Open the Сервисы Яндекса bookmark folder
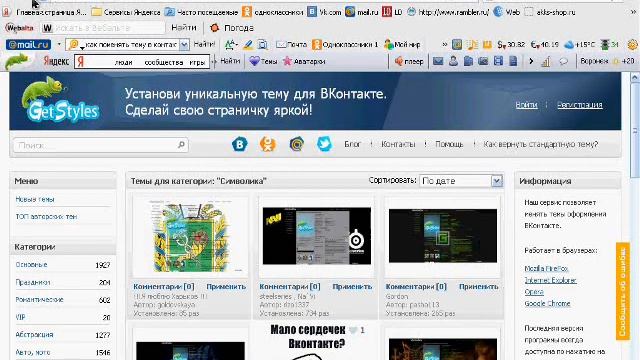The image size is (640, 360). tap(126, 12)
